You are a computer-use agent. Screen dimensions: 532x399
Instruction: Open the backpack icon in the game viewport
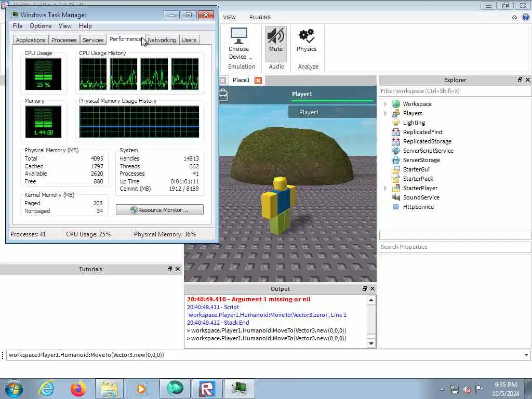(x=223, y=95)
